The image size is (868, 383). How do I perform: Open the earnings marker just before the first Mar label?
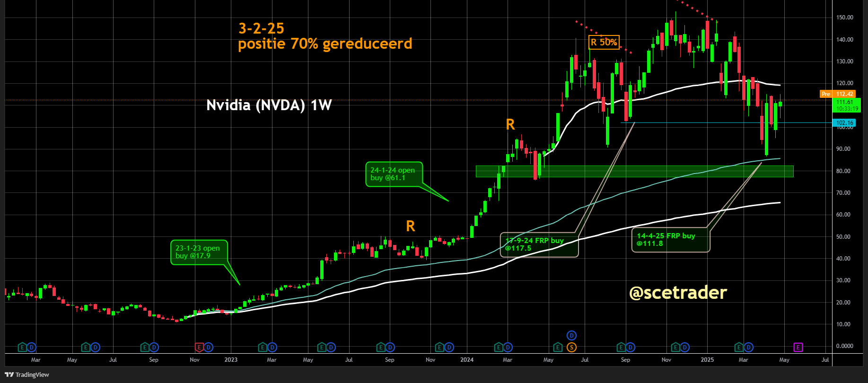click(22, 348)
